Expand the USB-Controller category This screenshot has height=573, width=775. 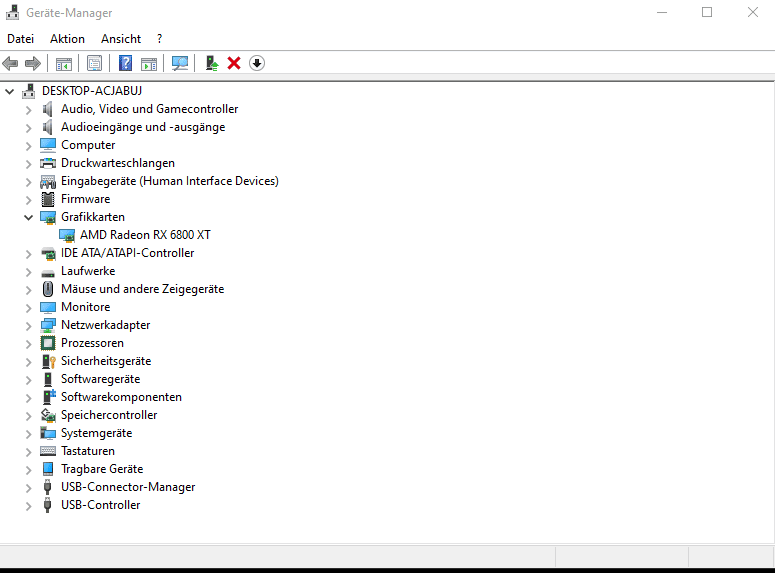[29, 505]
